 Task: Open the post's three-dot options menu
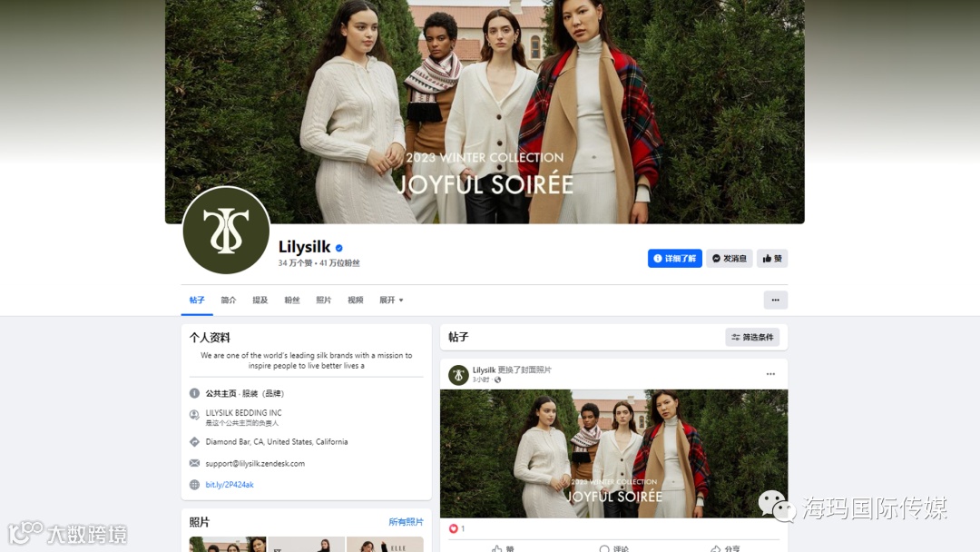tap(770, 374)
